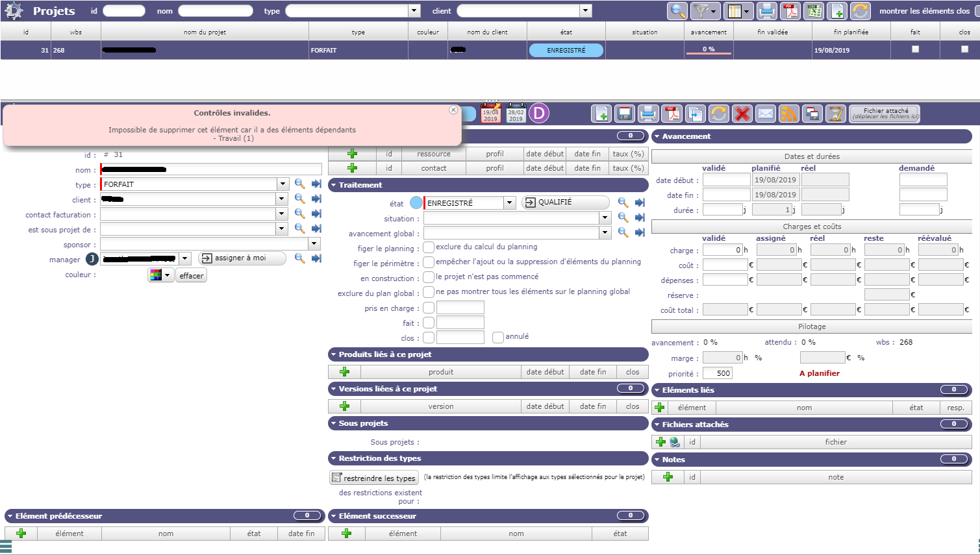Expand the type FORFAIT dropdown arrow
The image size is (980, 555).
[x=283, y=184]
